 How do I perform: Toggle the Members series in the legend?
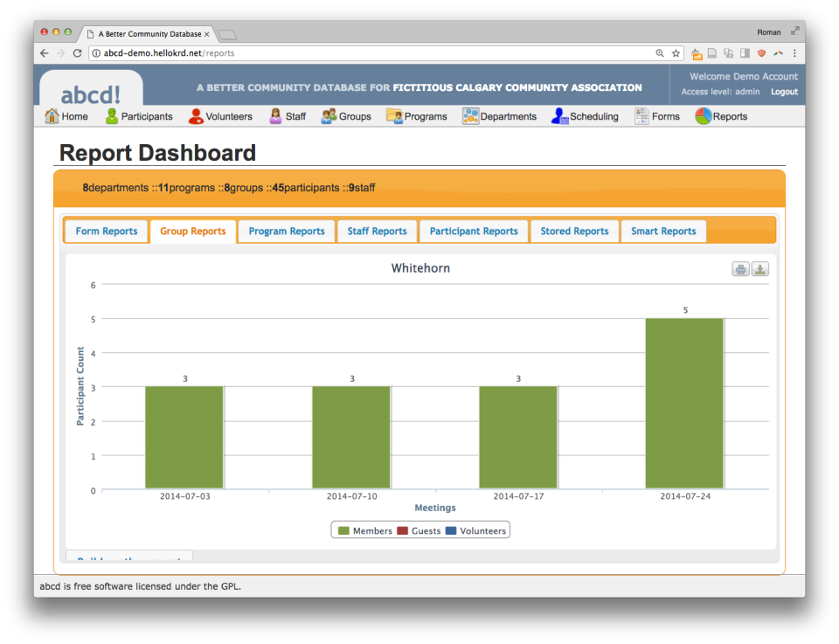pyautogui.click(x=364, y=530)
